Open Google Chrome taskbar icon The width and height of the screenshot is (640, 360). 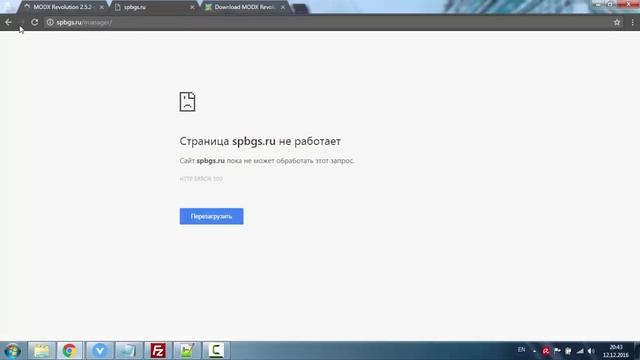[x=69, y=351]
